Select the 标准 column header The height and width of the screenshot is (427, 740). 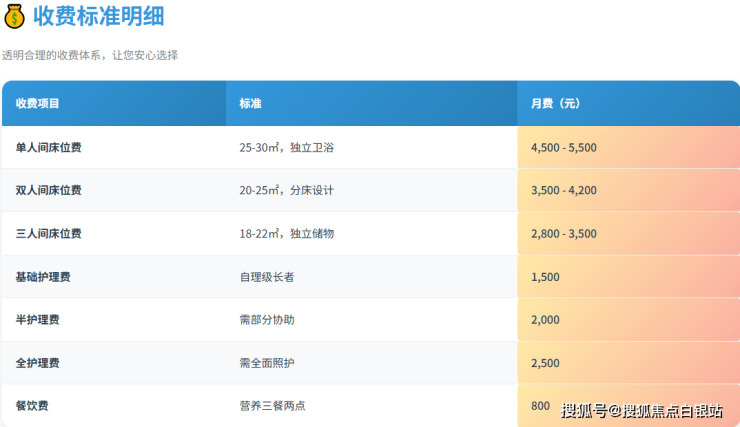(x=250, y=103)
